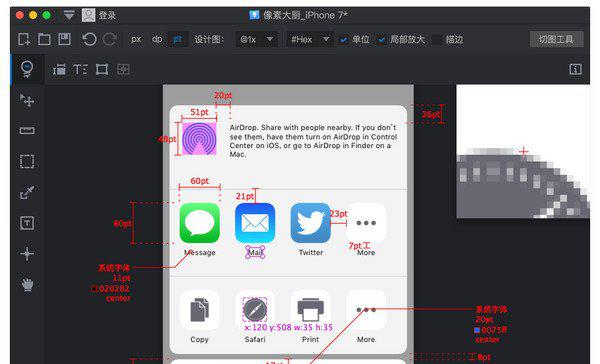Screen dimensions: 600x364
Task: Select the 20pt spacing annotation label
Action: click(x=223, y=95)
